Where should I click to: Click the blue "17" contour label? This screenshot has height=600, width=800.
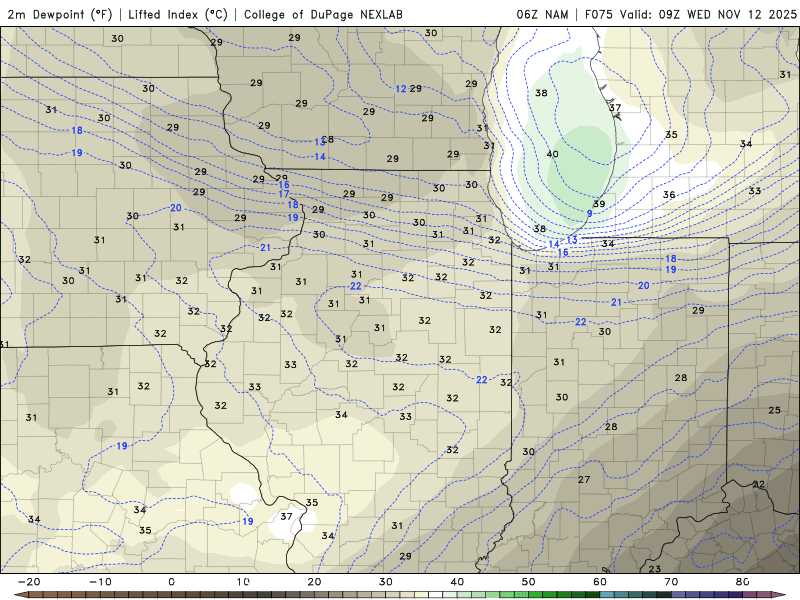click(284, 194)
